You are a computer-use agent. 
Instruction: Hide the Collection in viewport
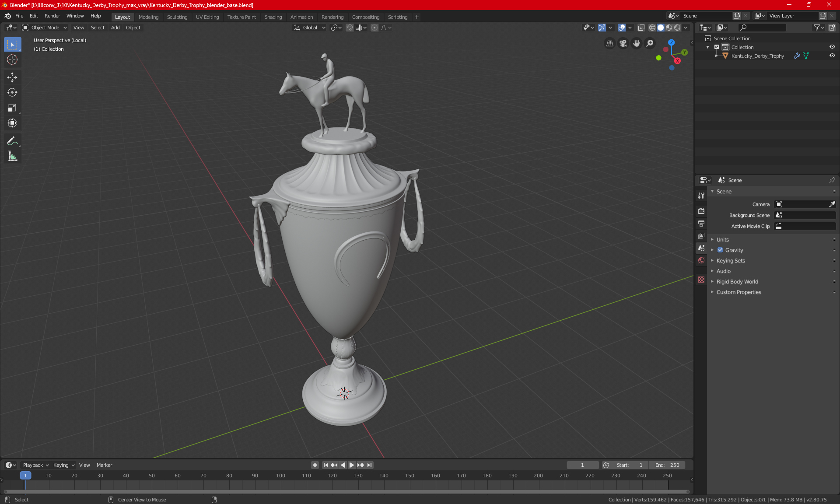[832, 47]
